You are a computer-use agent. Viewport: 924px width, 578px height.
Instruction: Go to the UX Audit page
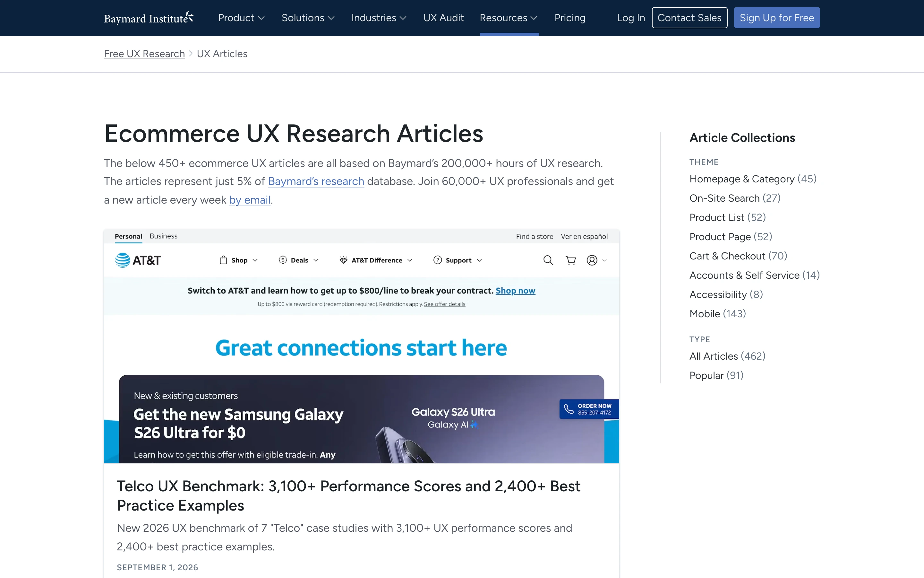point(443,18)
